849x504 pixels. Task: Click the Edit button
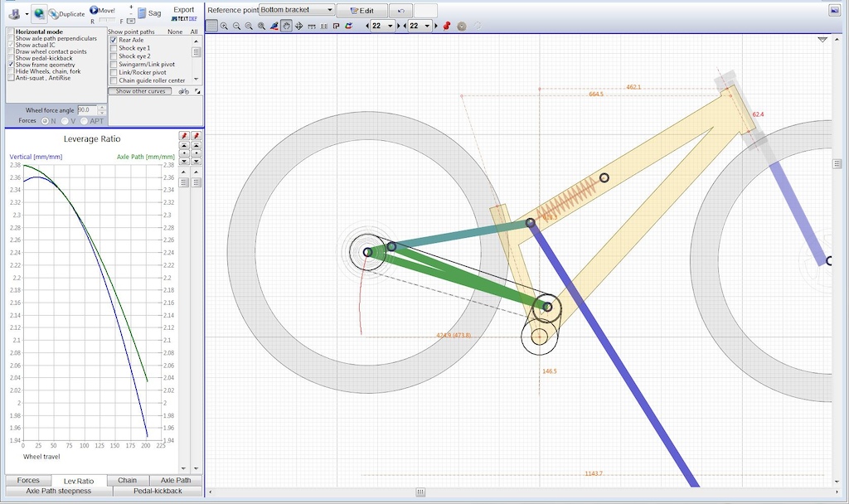click(x=361, y=11)
